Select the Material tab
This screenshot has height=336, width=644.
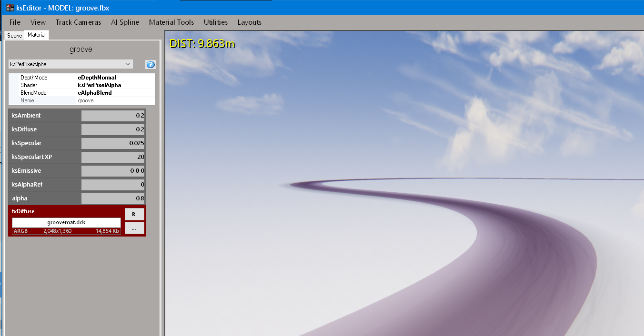coord(37,35)
